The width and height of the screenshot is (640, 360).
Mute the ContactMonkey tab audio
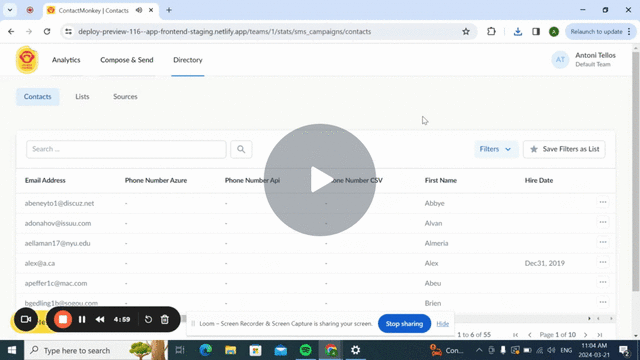coord(139,10)
